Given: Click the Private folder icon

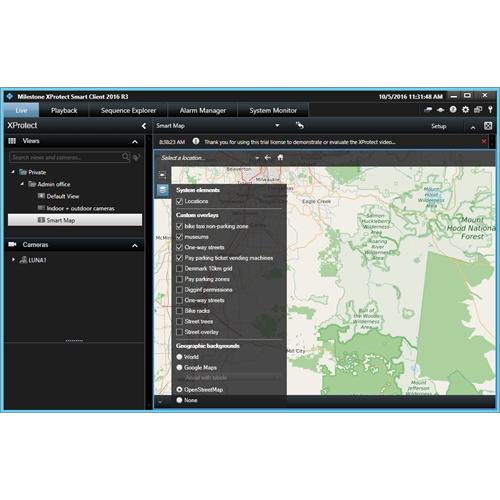Looking at the screenshot, I should (23, 172).
